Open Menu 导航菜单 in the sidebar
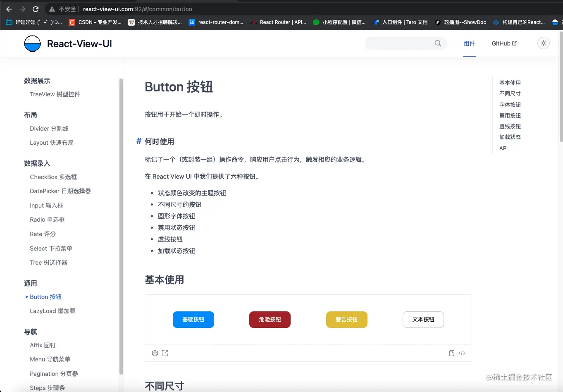563x392 pixels. pyautogui.click(x=50, y=359)
